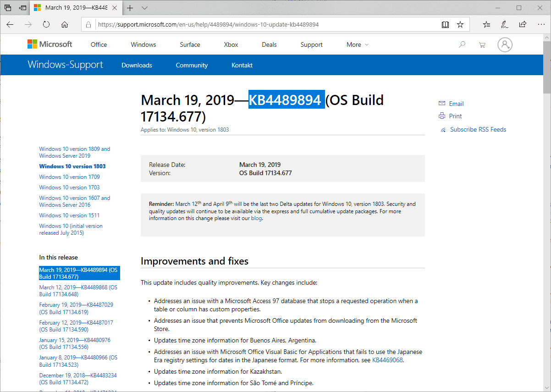Go to Windows-Support home
The width and height of the screenshot is (551, 392).
pyautogui.click(x=66, y=65)
